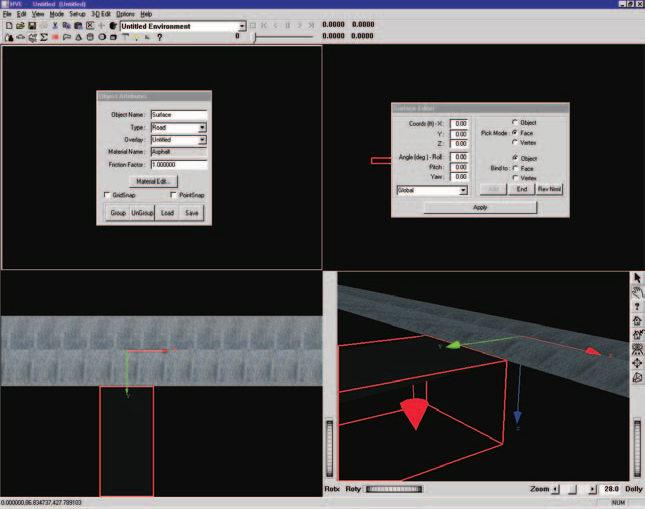Open the Global coordinate system dropdown

coord(463,190)
